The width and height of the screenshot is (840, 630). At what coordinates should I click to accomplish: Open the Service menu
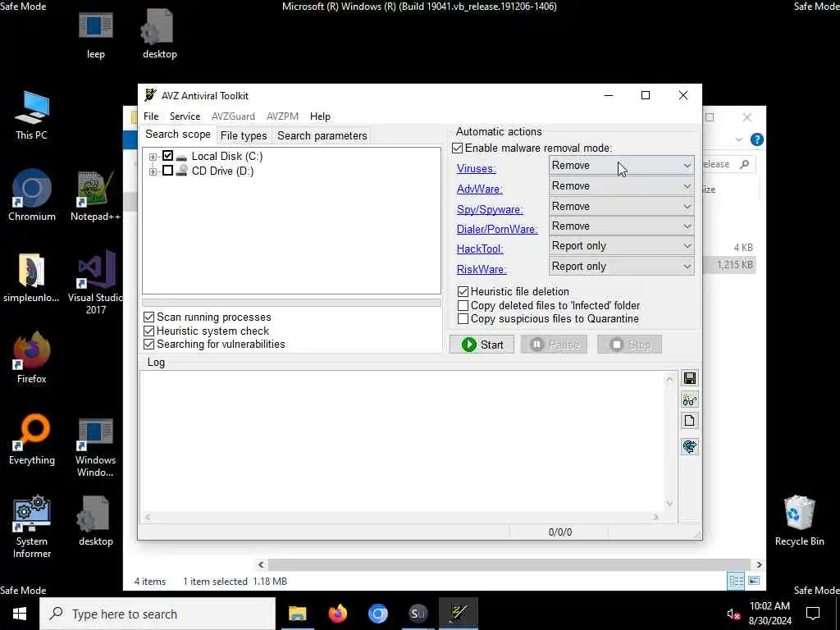click(185, 116)
